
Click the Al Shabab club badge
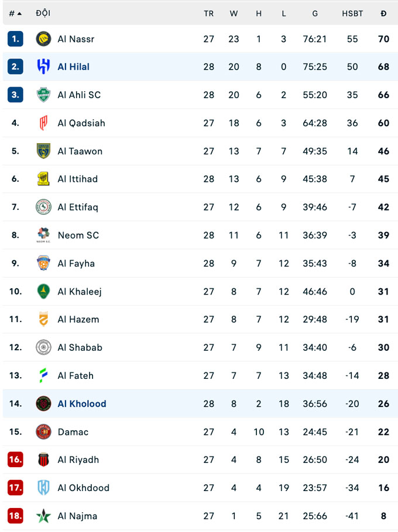pyautogui.click(x=44, y=347)
